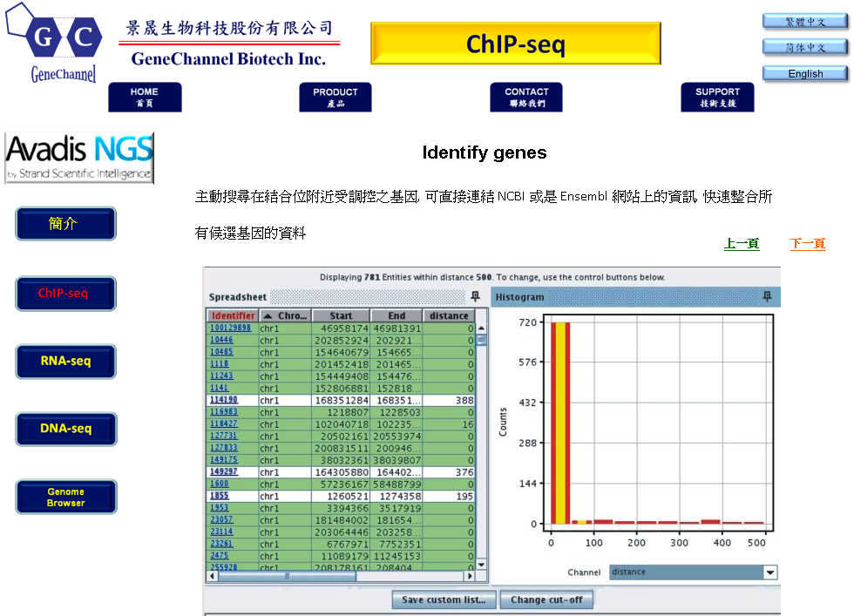Click the GeneChannel hexagon logo
Screen dimensions: 854x616
pyautogui.click(x=52, y=41)
